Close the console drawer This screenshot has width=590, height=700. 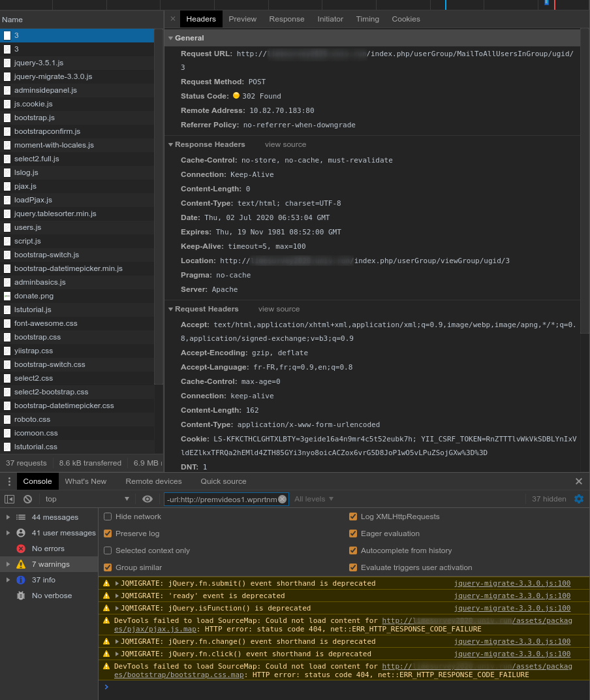point(578,481)
